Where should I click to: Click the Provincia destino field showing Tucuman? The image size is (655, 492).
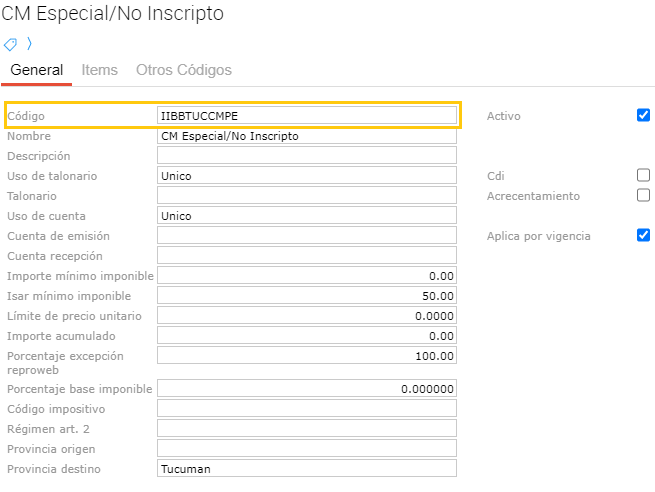307,469
